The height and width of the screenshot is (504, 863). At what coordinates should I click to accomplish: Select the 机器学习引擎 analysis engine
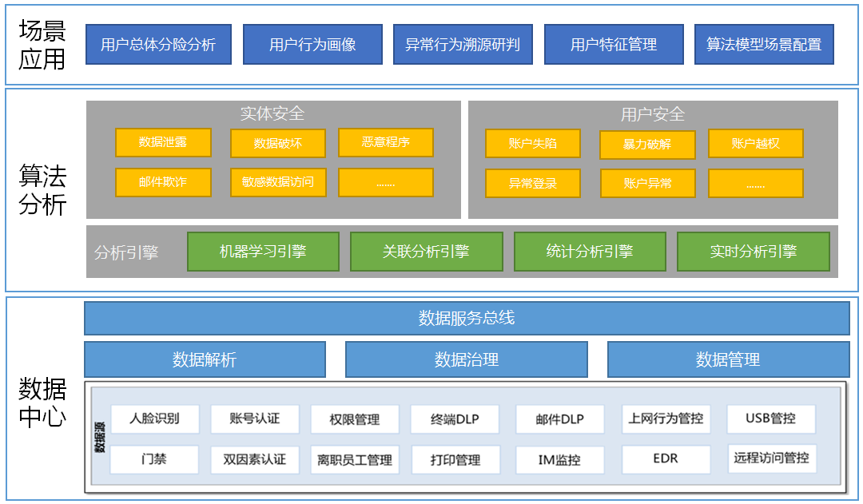tap(263, 251)
